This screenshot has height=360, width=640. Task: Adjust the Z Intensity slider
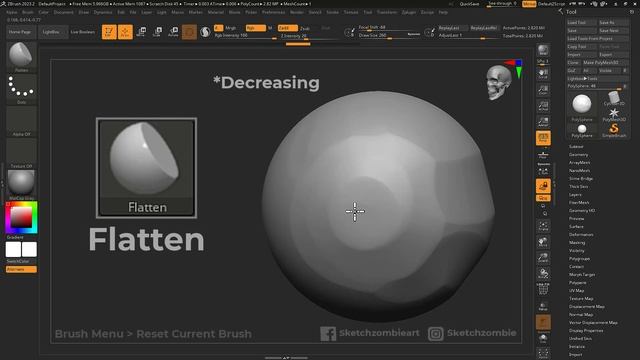[x=309, y=36]
